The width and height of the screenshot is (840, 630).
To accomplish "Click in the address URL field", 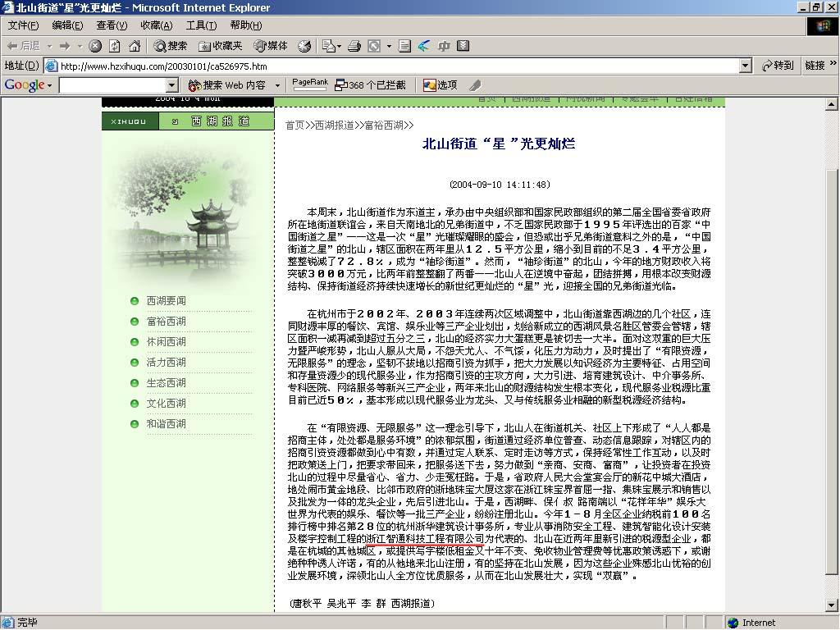I will (399, 66).
